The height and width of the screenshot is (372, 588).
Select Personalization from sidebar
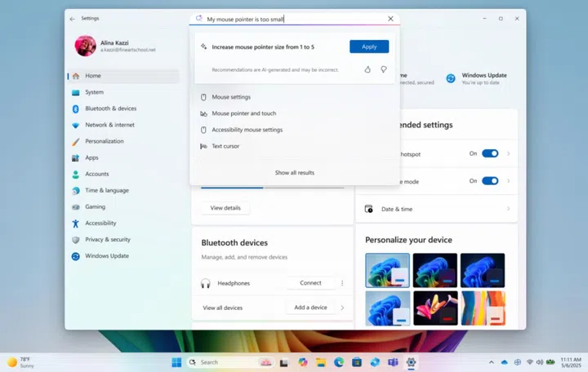pyautogui.click(x=105, y=141)
